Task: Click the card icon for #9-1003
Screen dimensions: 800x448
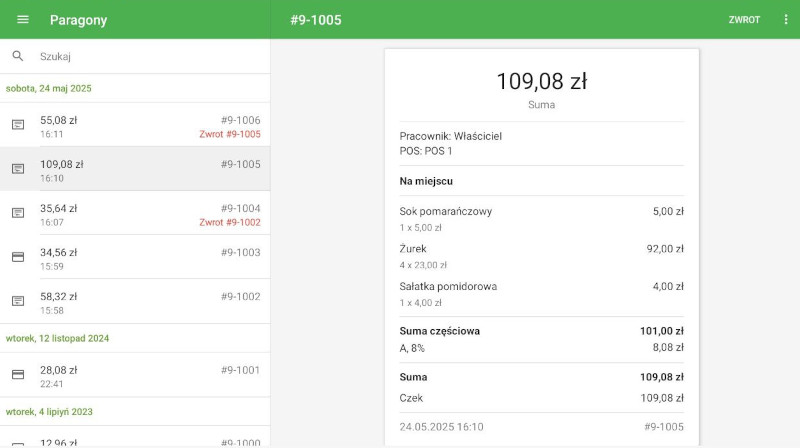Action: tap(18, 257)
